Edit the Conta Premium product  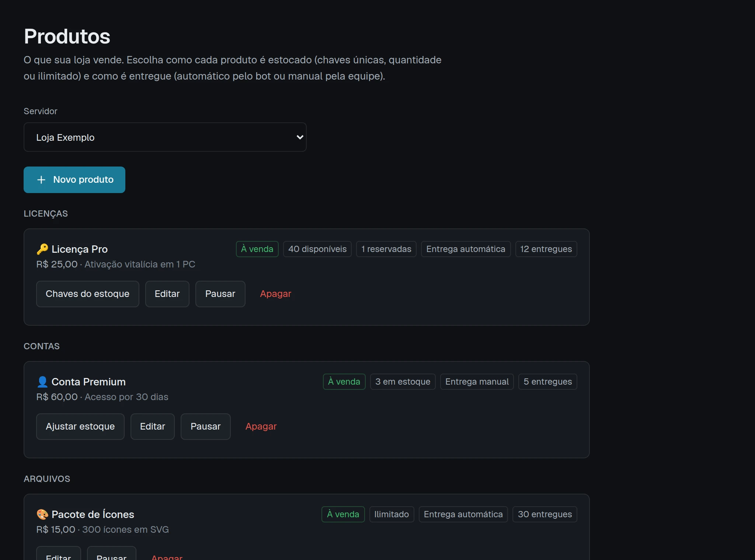tap(153, 427)
